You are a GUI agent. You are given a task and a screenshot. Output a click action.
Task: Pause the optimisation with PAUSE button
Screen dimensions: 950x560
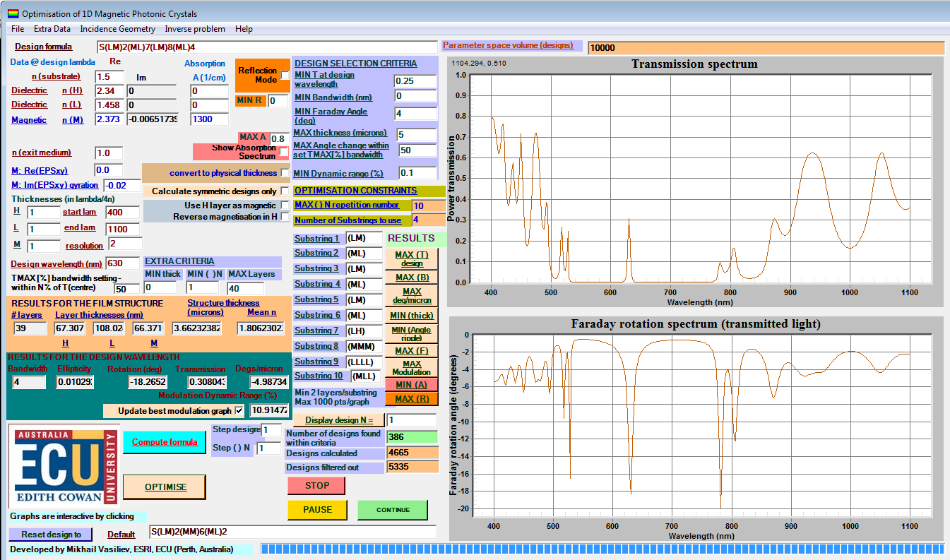pos(317,509)
